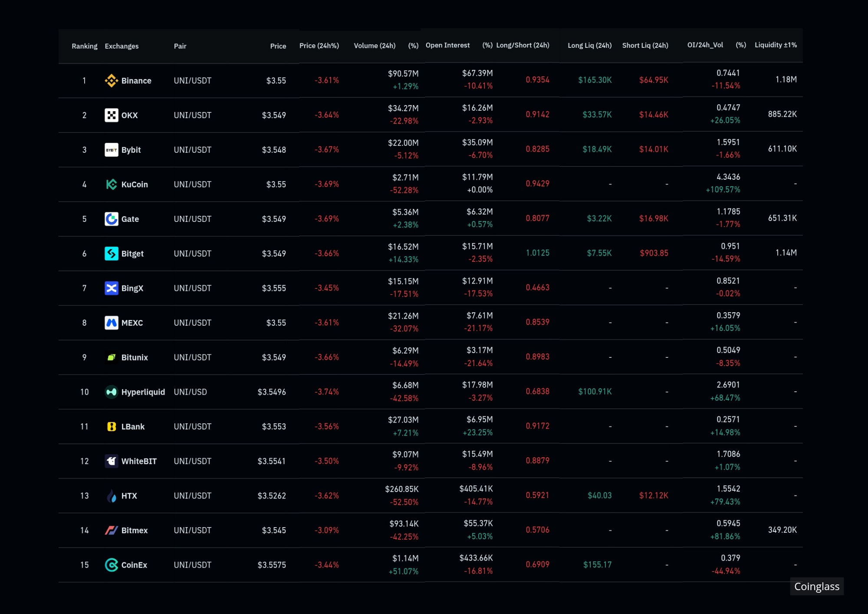Screen dimensions: 868x614
Task: Click the OKX exchange logo icon
Action: pyautogui.click(x=112, y=115)
